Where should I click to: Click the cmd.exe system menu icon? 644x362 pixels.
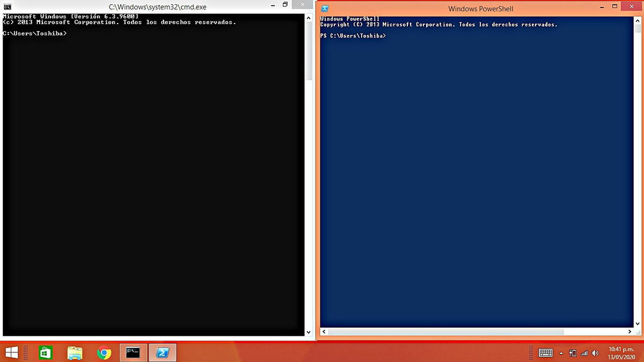pyautogui.click(x=8, y=7)
